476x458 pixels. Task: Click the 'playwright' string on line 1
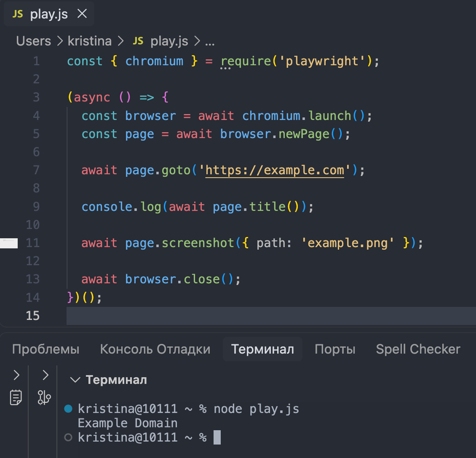click(321, 61)
